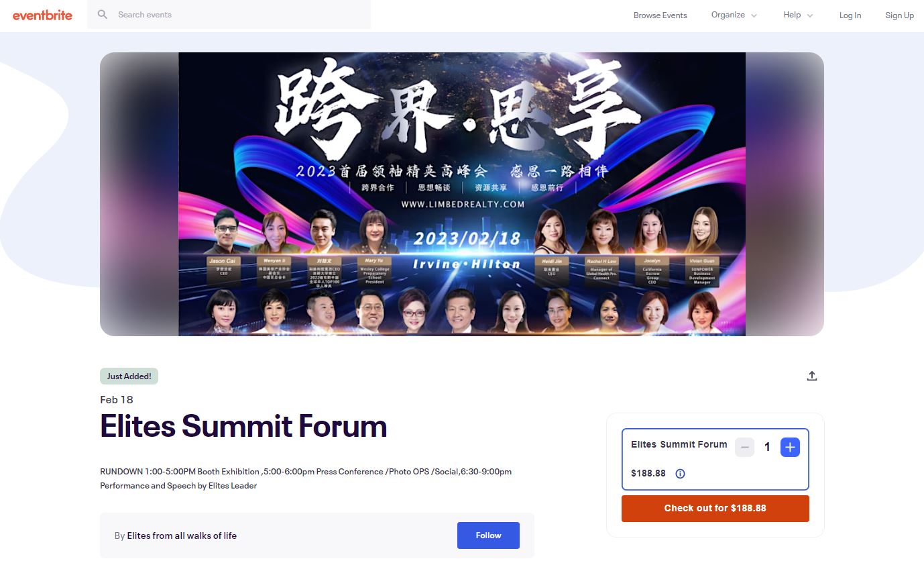This screenshot has height=563, width=924.
Task: Increase ticket quantity with the plus button
Action: 790,447
